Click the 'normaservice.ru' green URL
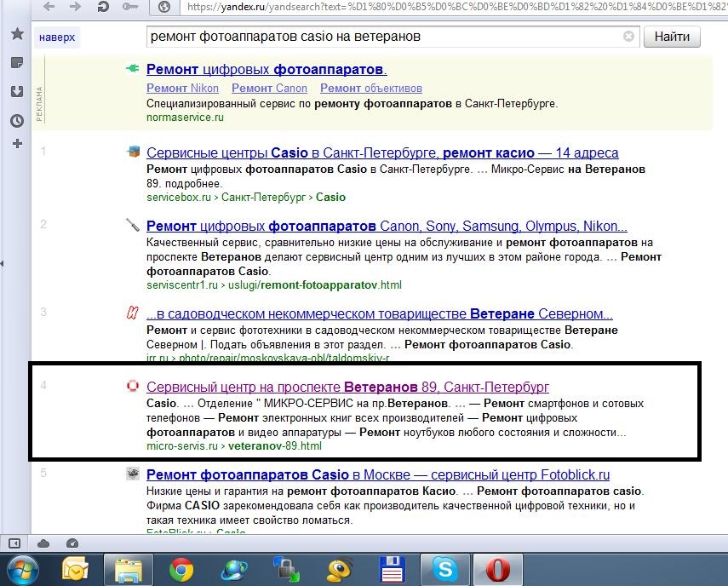The image size is (728, 586). click(185, 118)
